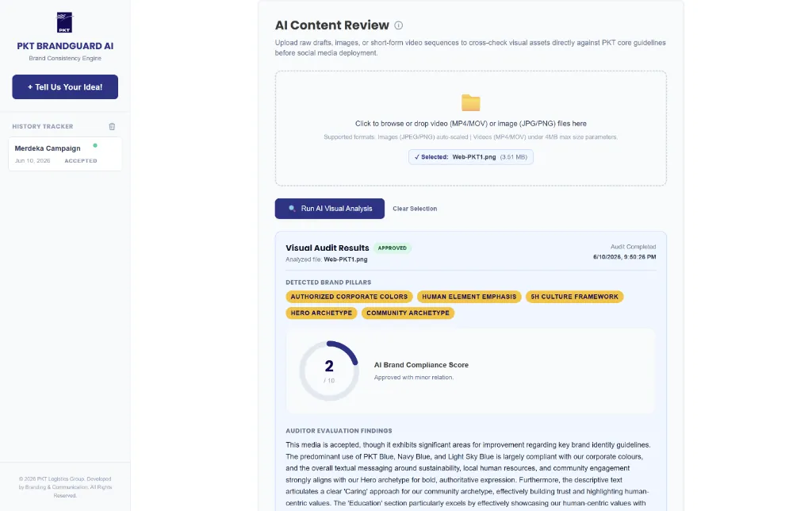This screenshot has width=812, height=511.
Task: Click the audit timestamp 6/10/2026
Action: tap(625, 257)
